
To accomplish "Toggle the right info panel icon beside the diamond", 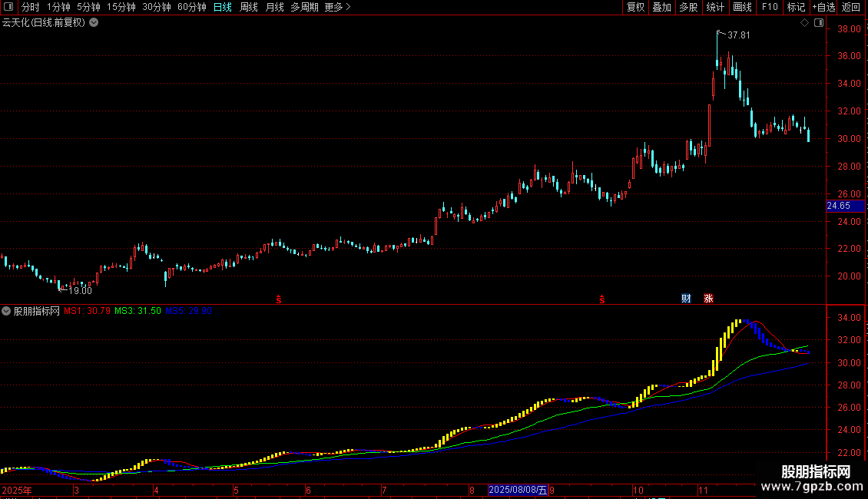I will click(819, 23).
